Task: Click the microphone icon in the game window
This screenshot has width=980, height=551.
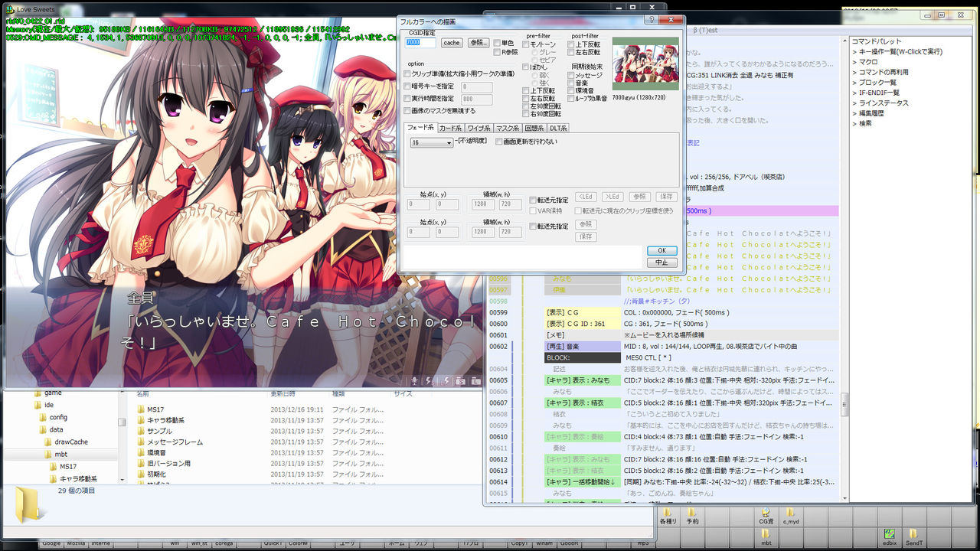Action: pyautogui.click(x=415, y=380)
